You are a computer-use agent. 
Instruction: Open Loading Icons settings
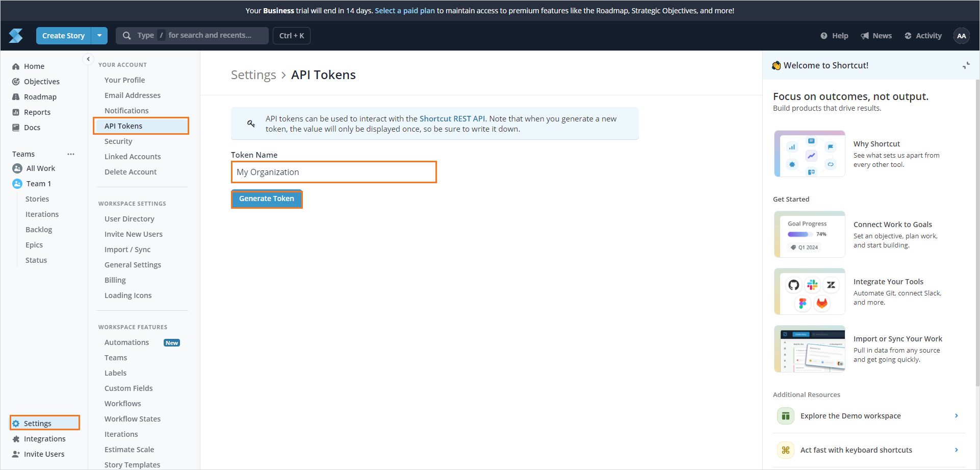[x=128, y=295]
